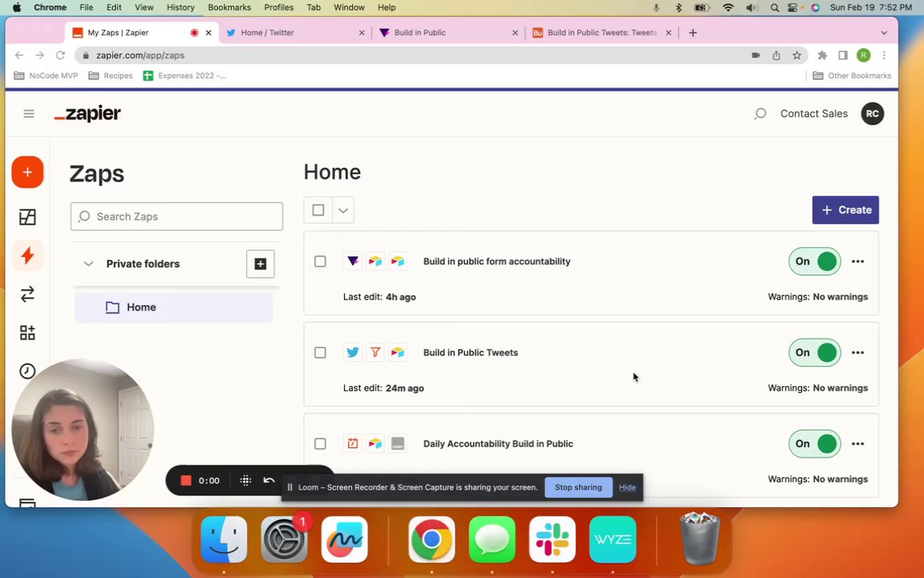This screenshot has width=924, height=578.
Task: Open Zap History clock icon
Action: point(28,371)
